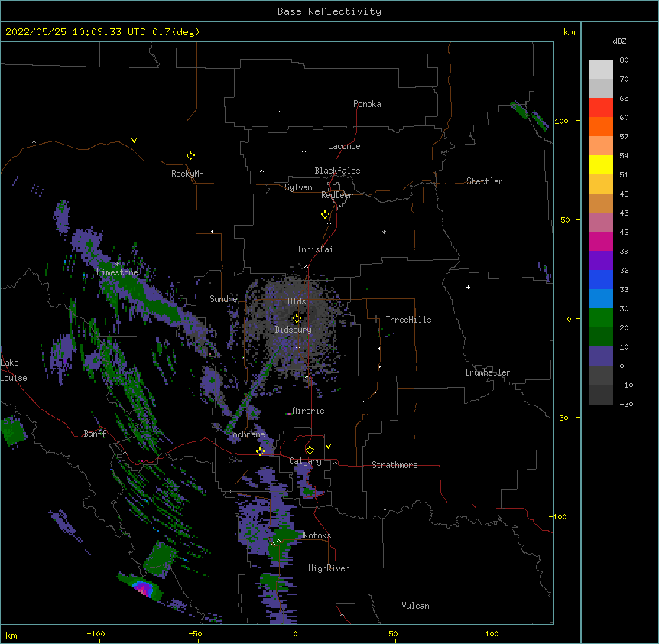The width and height of the screenshot is (659, 644).
Task: Click the yellow V marker east of Calgary
Action: [328, 447]
